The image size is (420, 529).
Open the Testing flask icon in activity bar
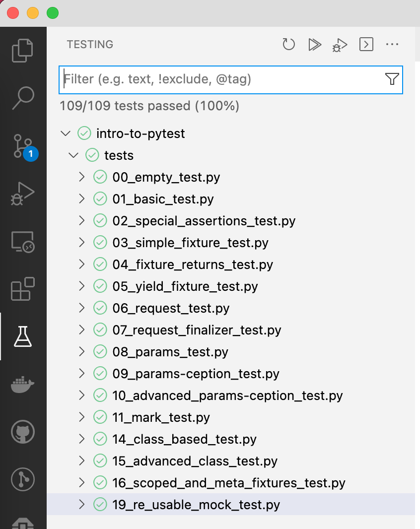(x=22, y=336)
